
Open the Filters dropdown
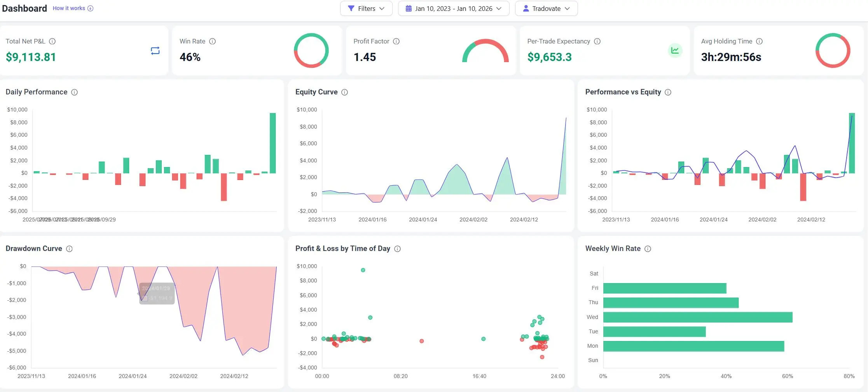click(366, 8)
